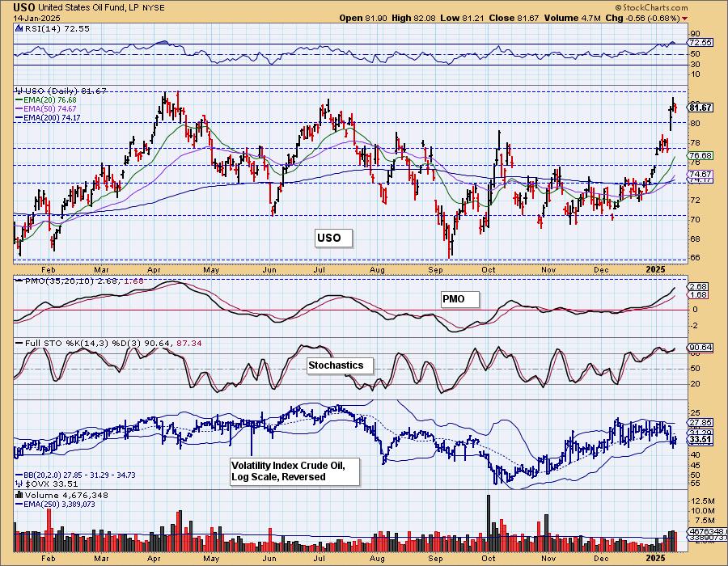Click the 'PMO' annotation box
This screenshot has height=566, width=728.
(x=459, y=299)
